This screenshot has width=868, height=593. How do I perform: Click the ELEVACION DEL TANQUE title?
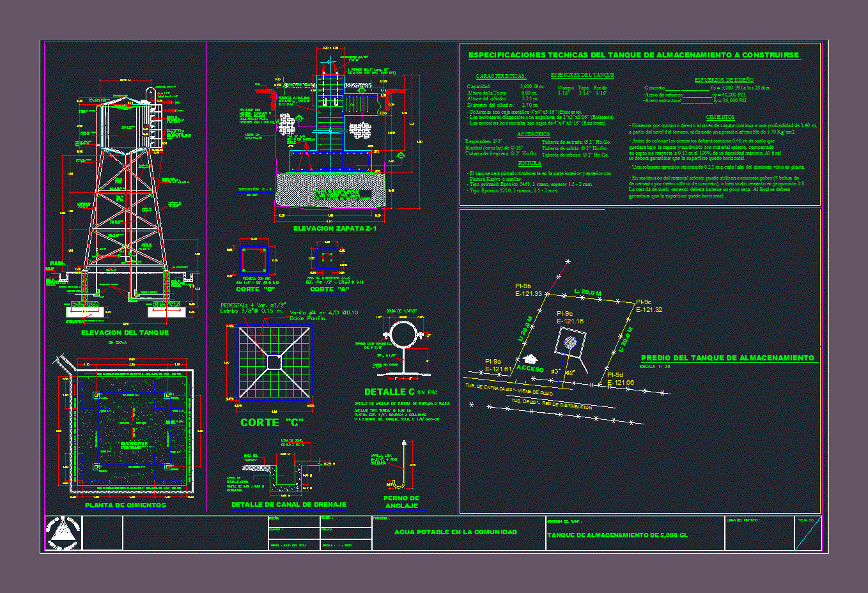pyautogui.click(x=125, y=332)
